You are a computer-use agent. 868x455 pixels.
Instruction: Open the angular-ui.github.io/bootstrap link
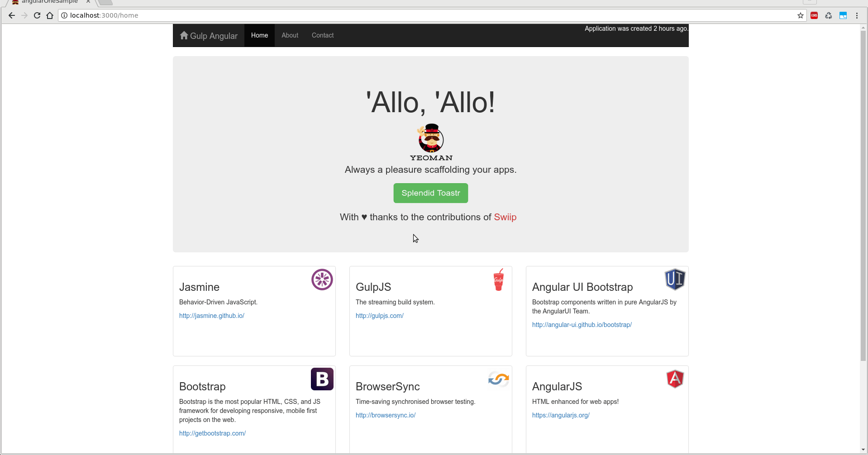tap(582, 325)
